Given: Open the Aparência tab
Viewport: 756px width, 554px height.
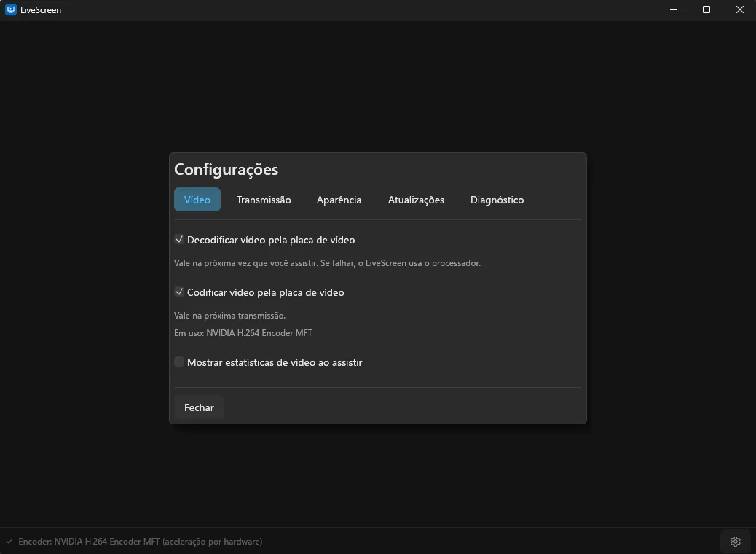Looking at the screenshot, I should click(339, 199).
